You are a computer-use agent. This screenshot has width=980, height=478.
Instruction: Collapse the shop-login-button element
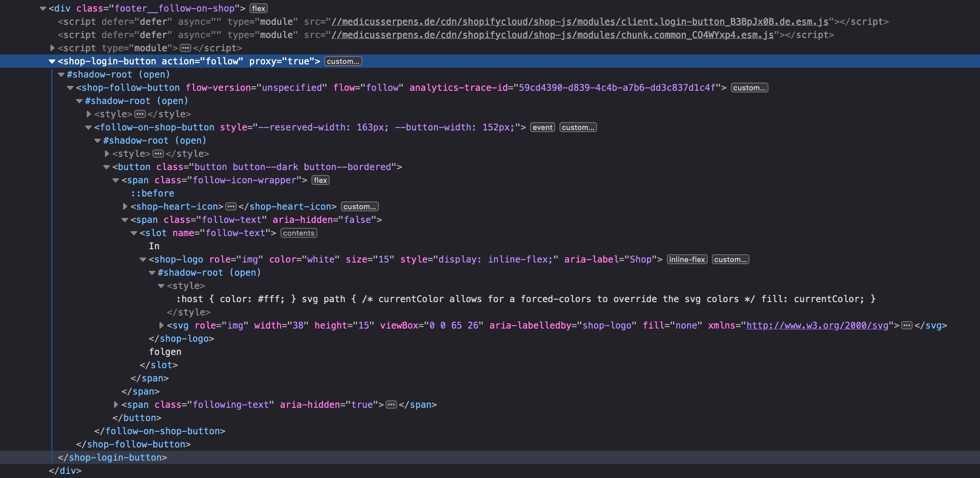coord(52,61)
